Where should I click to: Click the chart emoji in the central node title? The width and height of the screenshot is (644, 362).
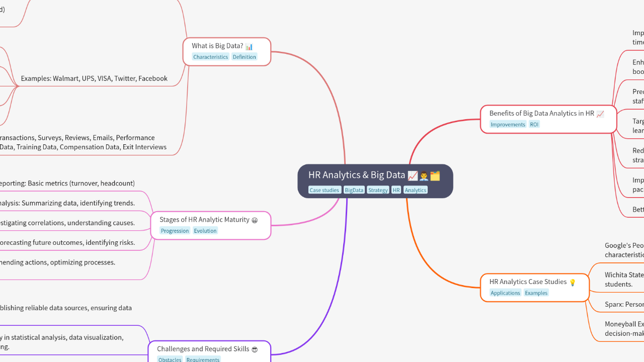[413, 175]
